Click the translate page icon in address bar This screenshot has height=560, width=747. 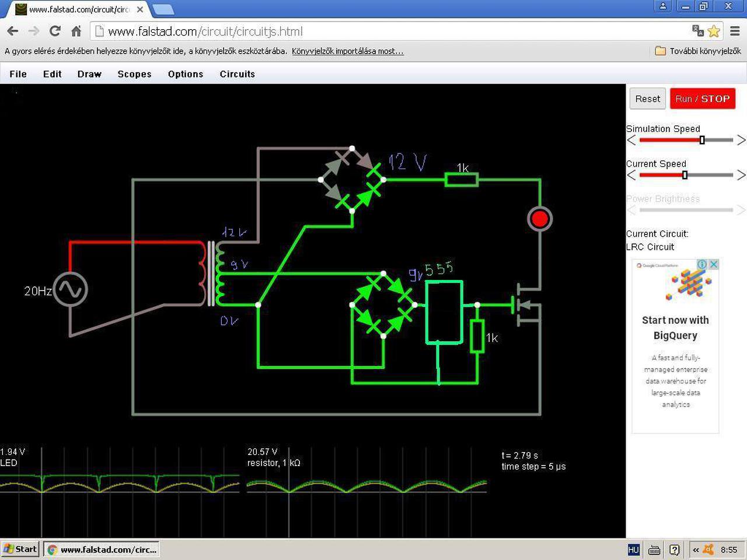[697, 31]
